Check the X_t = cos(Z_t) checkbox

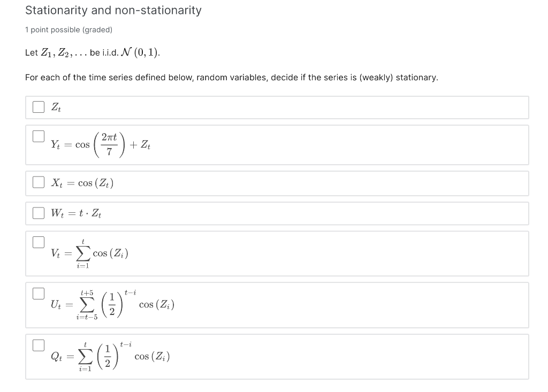(38, 183)
